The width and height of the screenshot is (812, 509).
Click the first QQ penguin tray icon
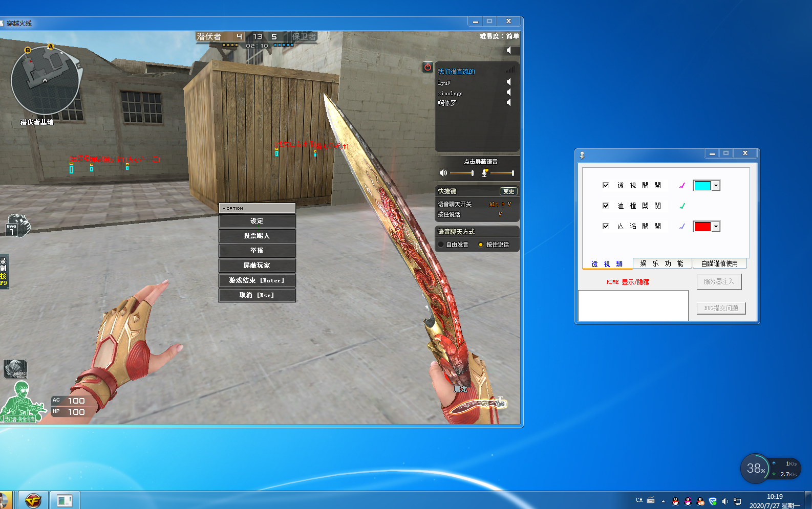tap(675, 501)
